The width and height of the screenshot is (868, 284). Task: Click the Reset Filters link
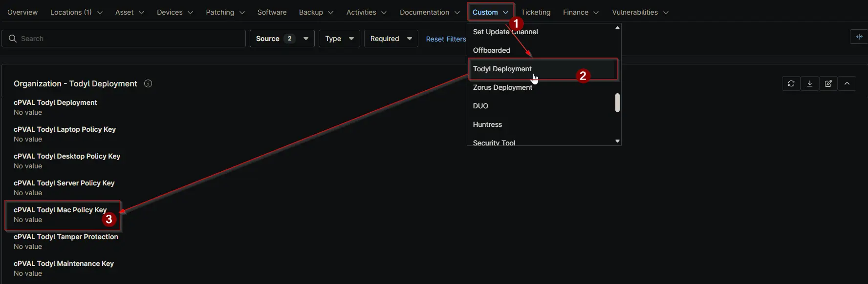point(446,39)
